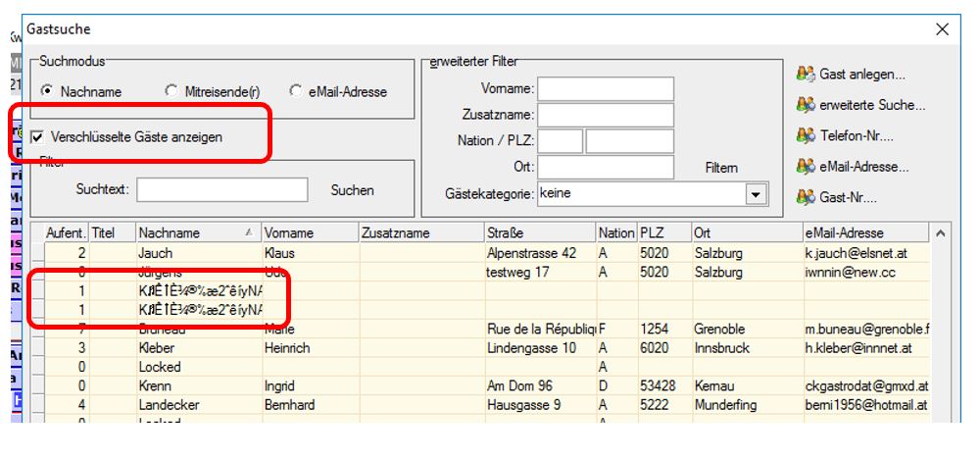The image size is (980, 460).
Task: Sort by Nachname column header
Action: [x=198, y=232]
